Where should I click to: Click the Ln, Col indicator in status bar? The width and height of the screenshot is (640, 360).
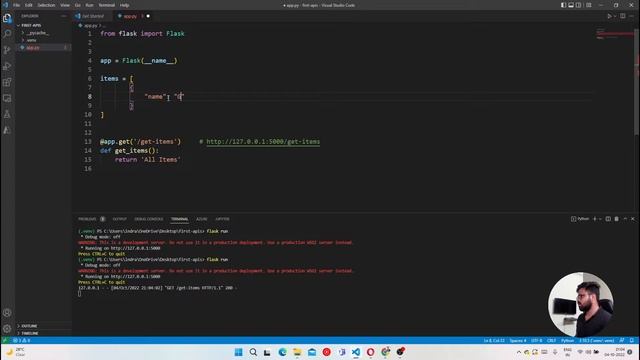click(x=494, y=340)
